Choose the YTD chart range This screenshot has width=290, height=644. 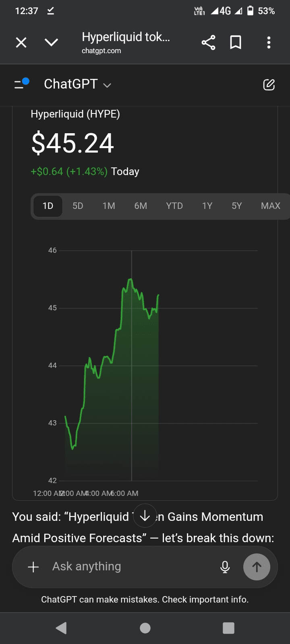[x=174, y=206]
